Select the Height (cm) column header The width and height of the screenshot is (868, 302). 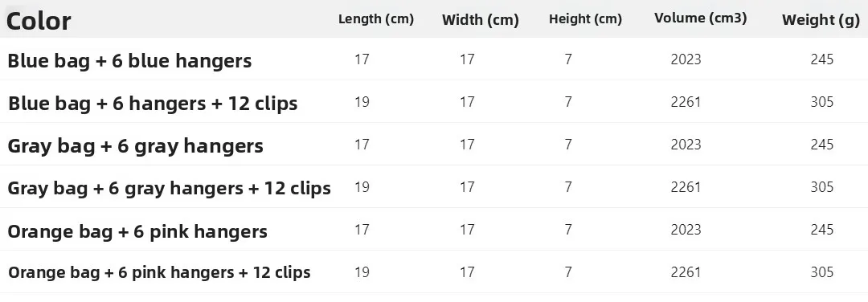pyautogui.click(x=585, y=19)
